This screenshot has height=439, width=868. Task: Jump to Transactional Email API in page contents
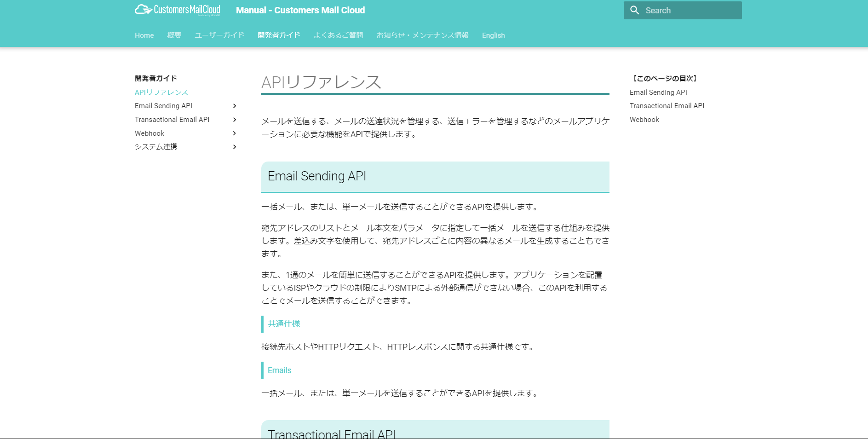667,106
